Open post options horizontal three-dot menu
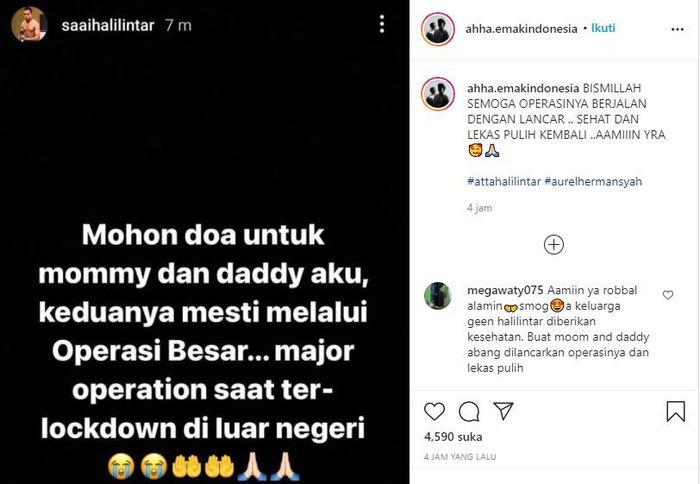700x484 pixels. [x=677, y=29]
